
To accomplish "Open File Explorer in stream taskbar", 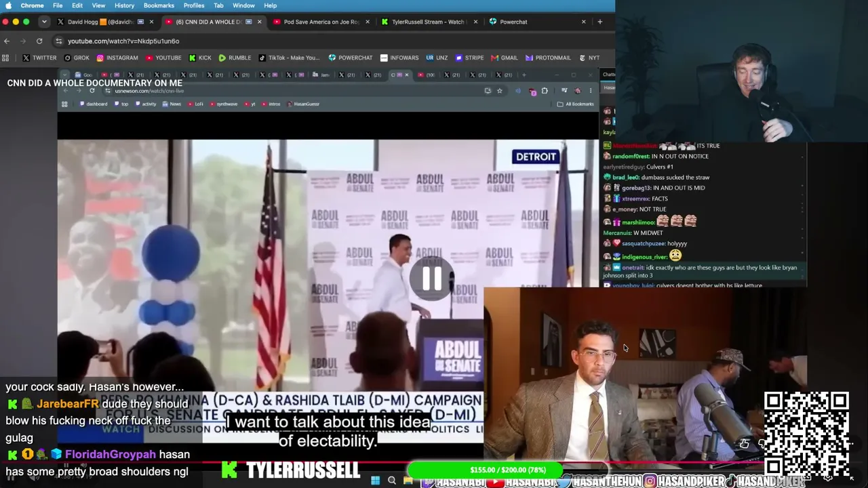I will click(x=408, y=481).
